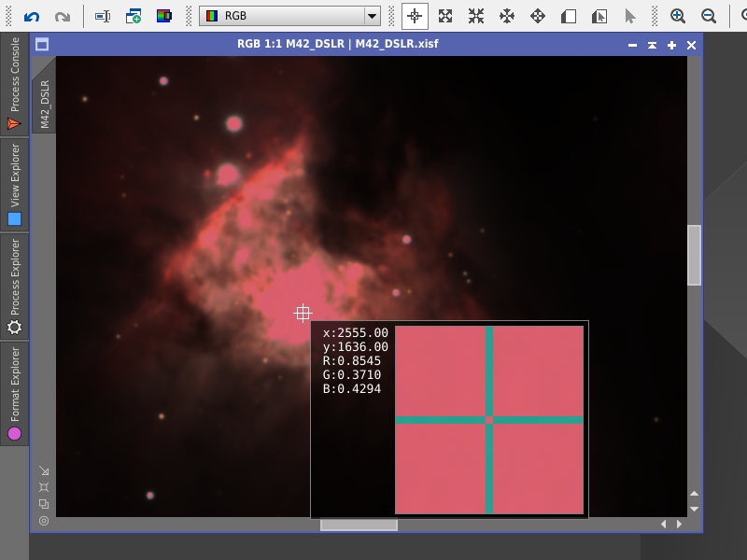Click the scroll right arrow under the image
This screenshot has height=560, width=747.
coord(679,525)
